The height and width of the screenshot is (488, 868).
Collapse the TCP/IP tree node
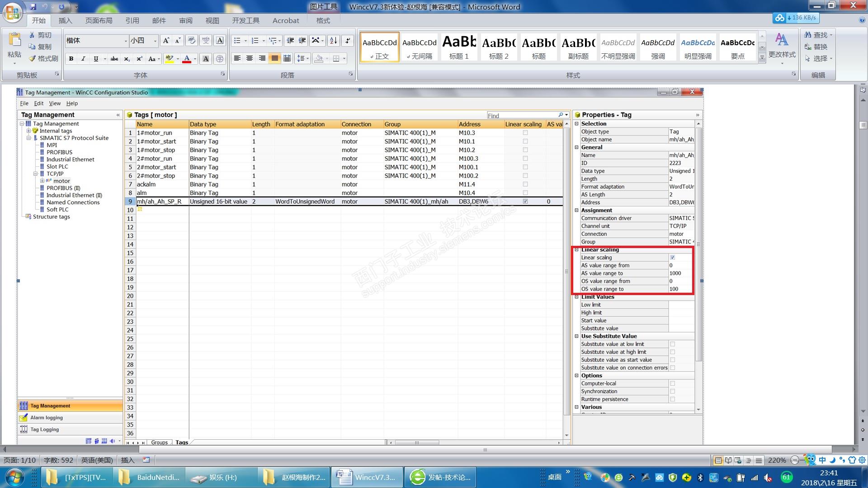[x=35, y=174]
